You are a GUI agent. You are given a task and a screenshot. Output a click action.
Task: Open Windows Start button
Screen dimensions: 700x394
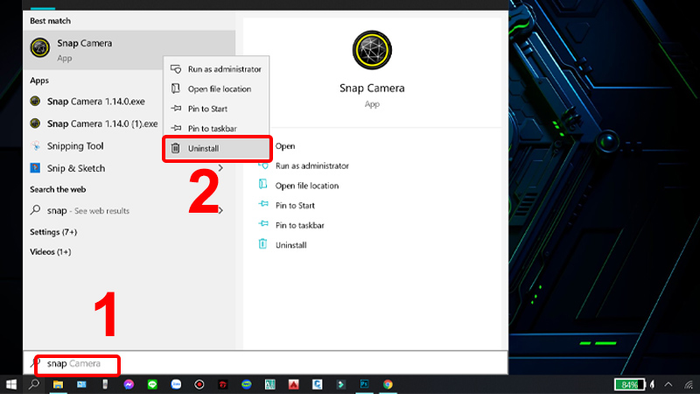pos(11,384)
